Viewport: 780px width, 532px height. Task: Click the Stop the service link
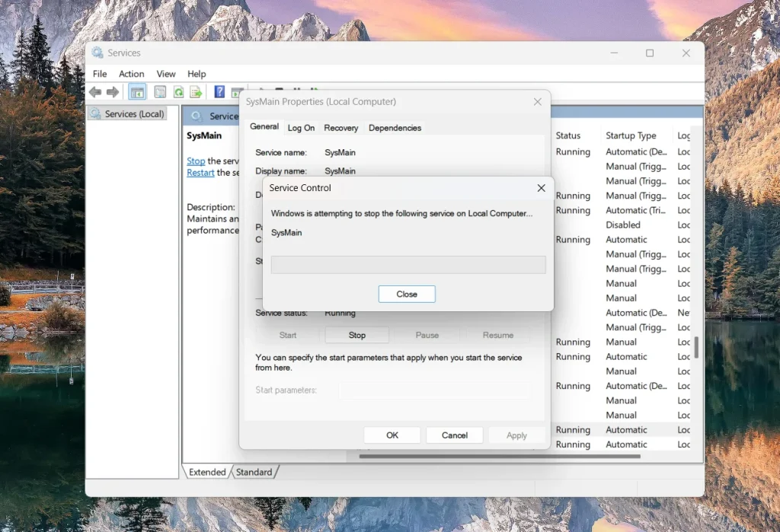(x=196, y=161)
